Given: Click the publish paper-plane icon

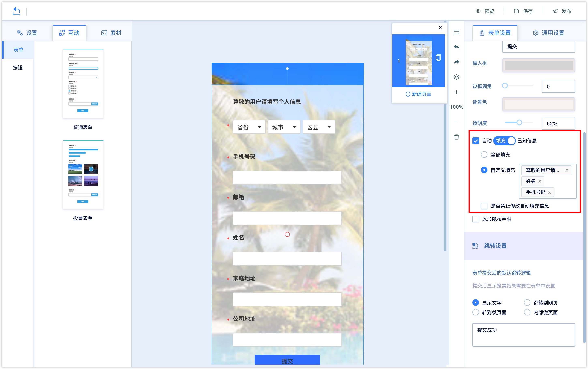Looking at the screenshot, I should point(555,11).
